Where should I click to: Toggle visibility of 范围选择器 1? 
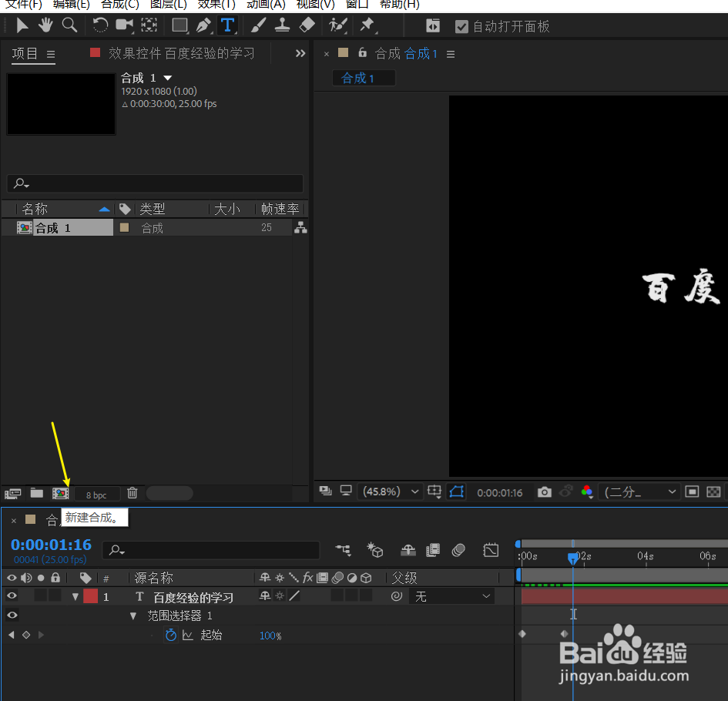click(12, 615)
